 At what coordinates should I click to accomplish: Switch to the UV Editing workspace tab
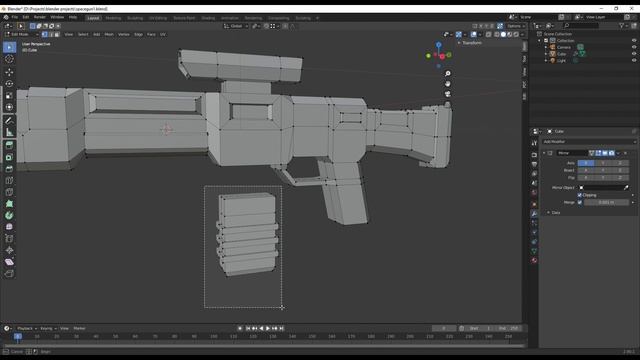[158, 18]
